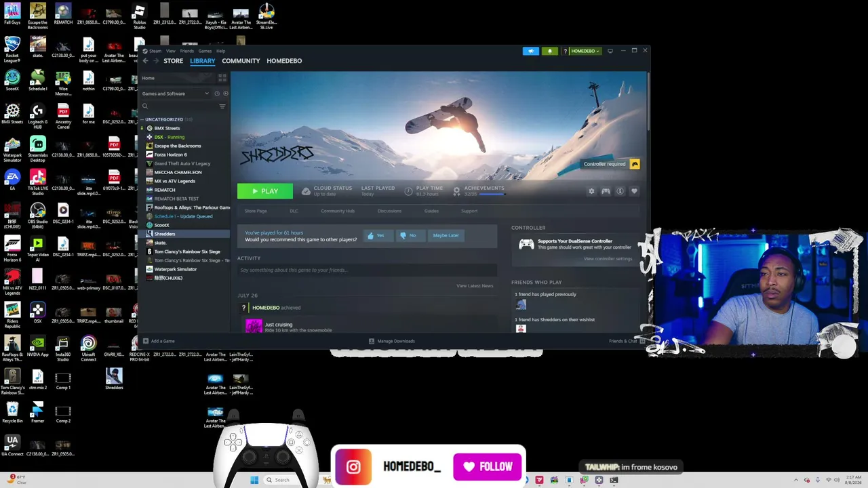The height and width of the screenshot is (488, 868).
Task: Select Forza Horizon 6 in the game list
Action: coord(170,155)
